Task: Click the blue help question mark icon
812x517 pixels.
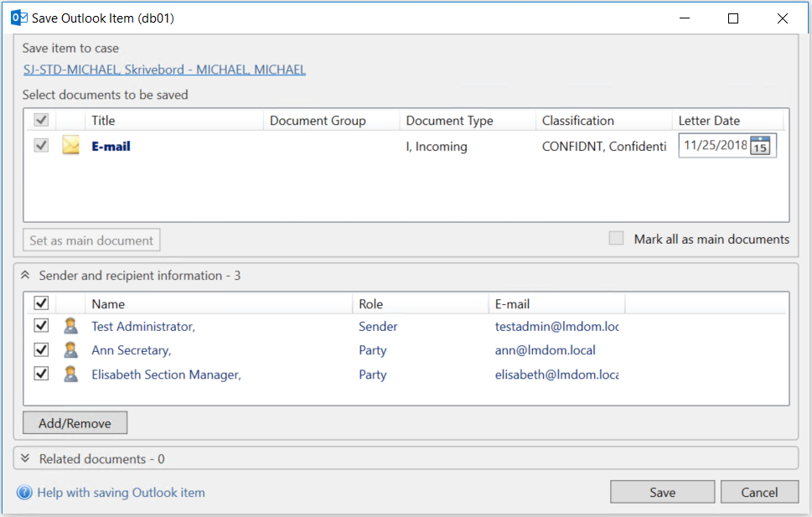Action: 24,493
